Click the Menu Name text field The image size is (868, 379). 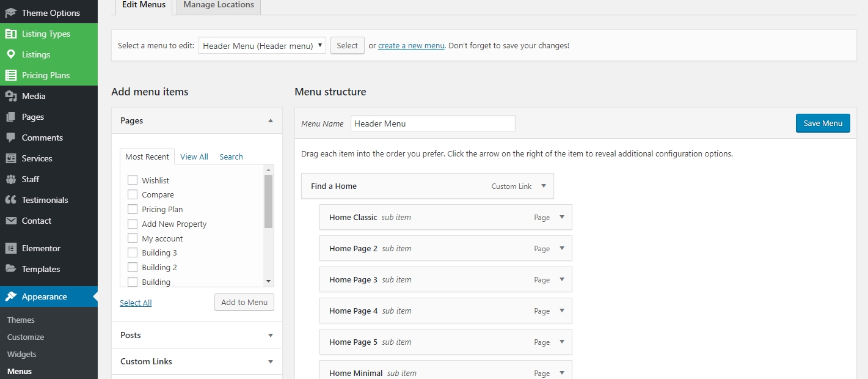[432, 123]
